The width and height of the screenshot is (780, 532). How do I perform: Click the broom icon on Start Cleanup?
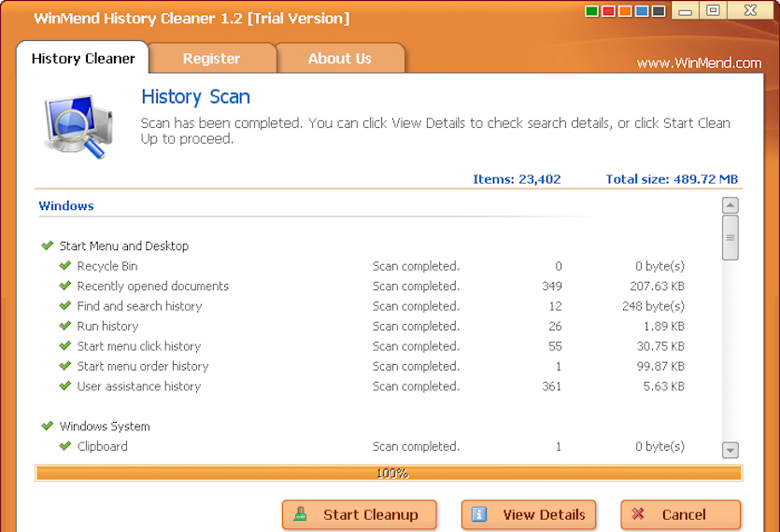300,514
